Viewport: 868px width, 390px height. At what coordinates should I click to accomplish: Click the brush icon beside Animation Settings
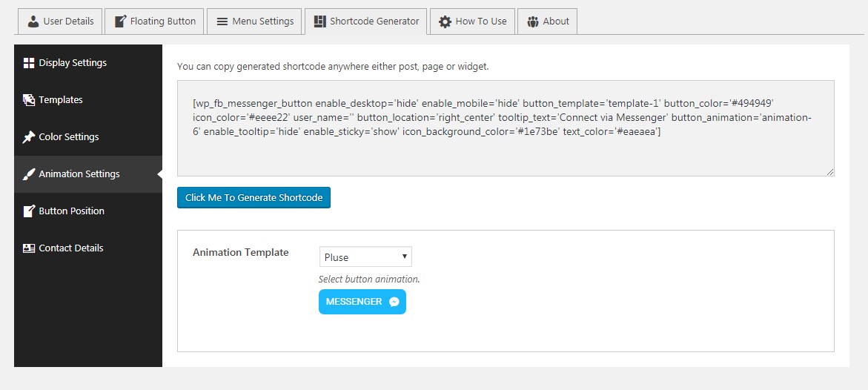[29, 174]
